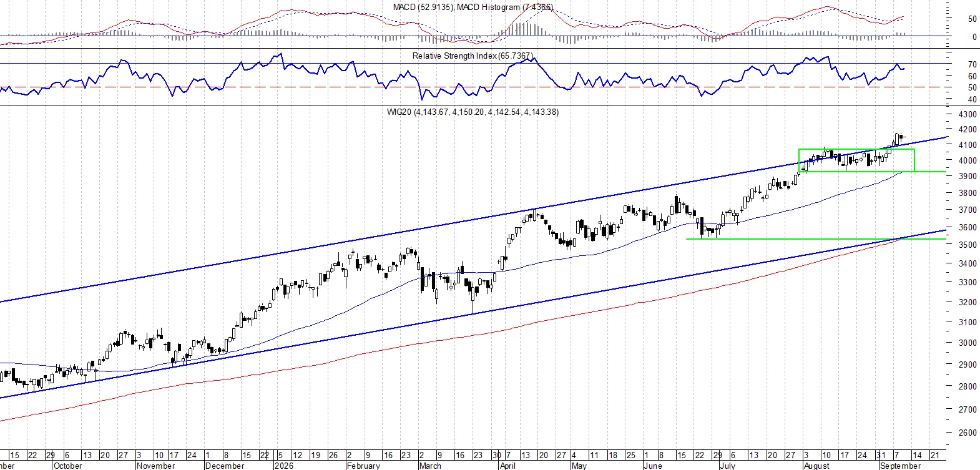Click the Relative Strength Index title label
Image resolution: width=980 pixels, height=470 pixels.
point(473,56)
